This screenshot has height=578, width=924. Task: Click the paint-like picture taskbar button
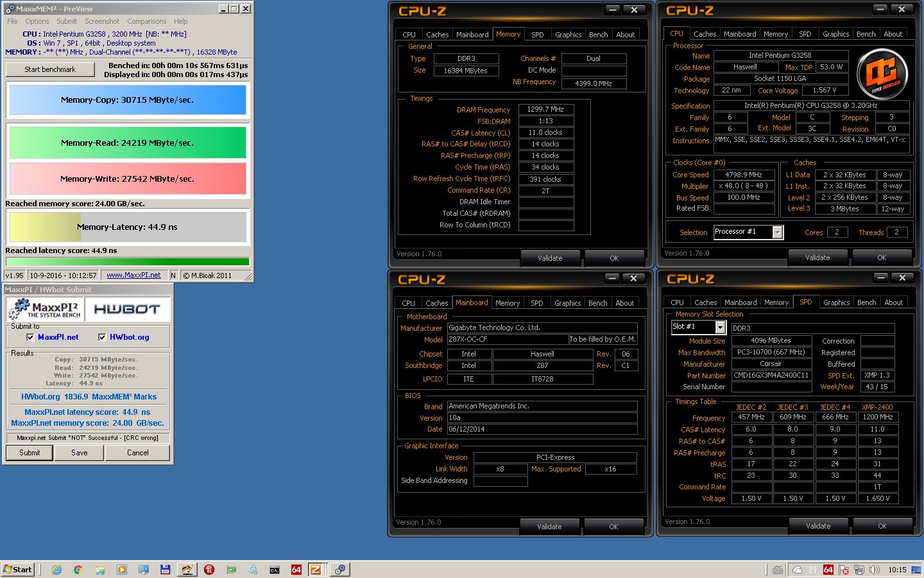point(187,569)
